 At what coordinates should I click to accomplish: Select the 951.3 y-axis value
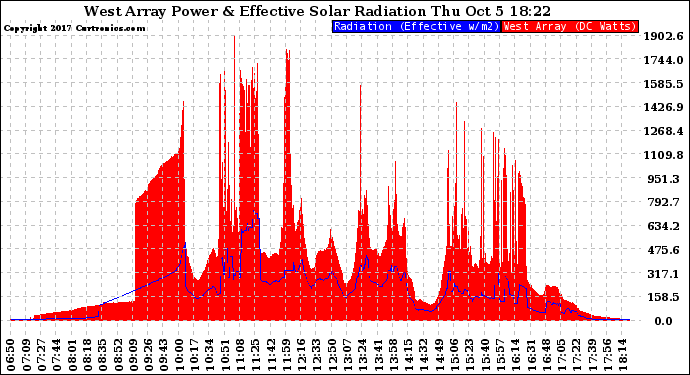point(665,179)
